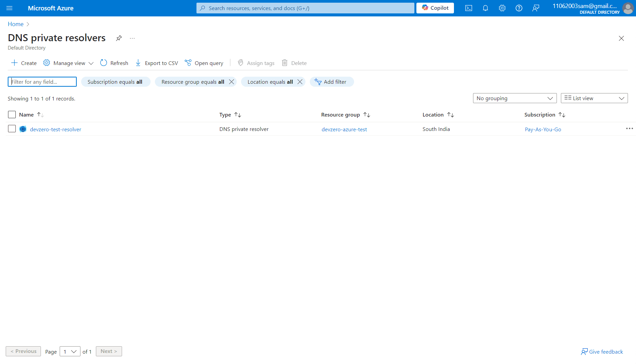Open the No grouping dropdown
The height and width of the screenshot is (364, 636).
coord(514,98)
